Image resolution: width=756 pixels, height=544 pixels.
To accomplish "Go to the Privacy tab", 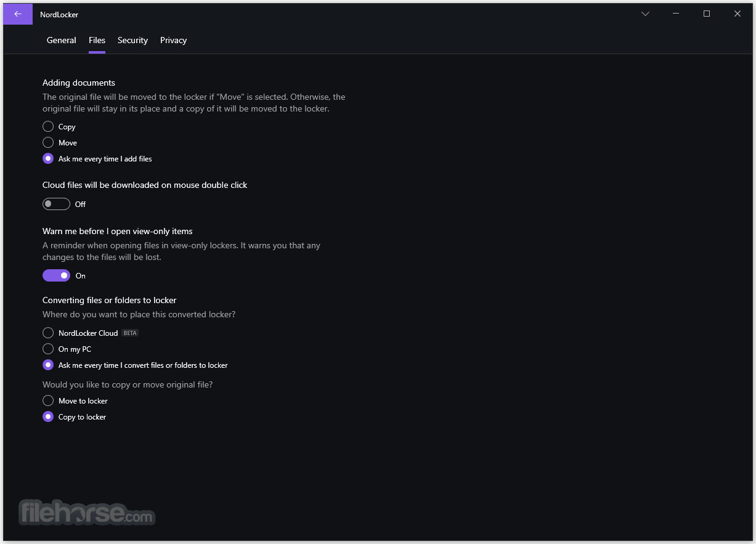I will click(x=173, y=40).
